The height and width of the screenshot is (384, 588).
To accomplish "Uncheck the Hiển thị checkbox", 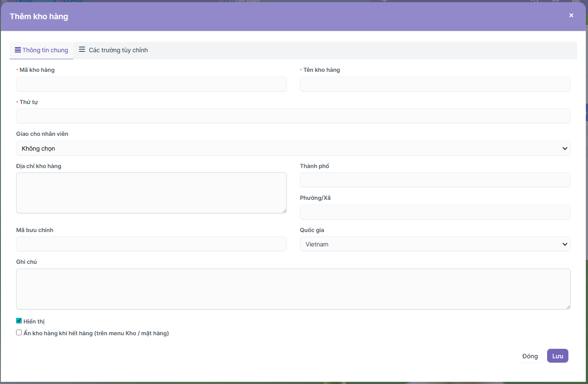I will [x=19, y=321].
